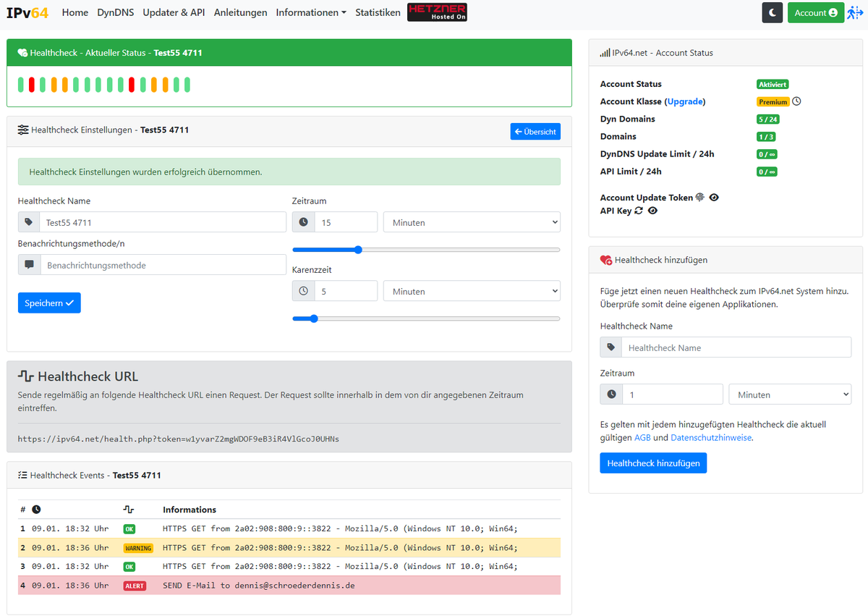The image size is (868, 616).
Task: Click the speech bubble icon for Benachrichtigungsmethode
Action: tap(29, 265)
